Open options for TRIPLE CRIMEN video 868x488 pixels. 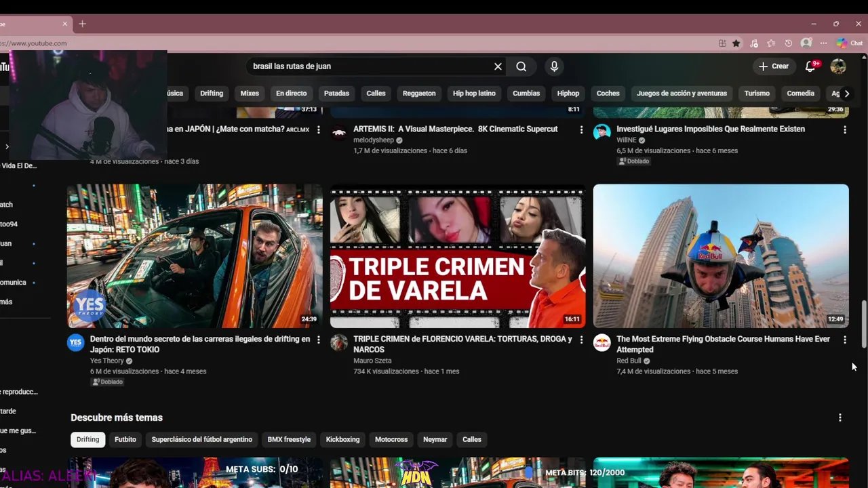coord(581,340)
